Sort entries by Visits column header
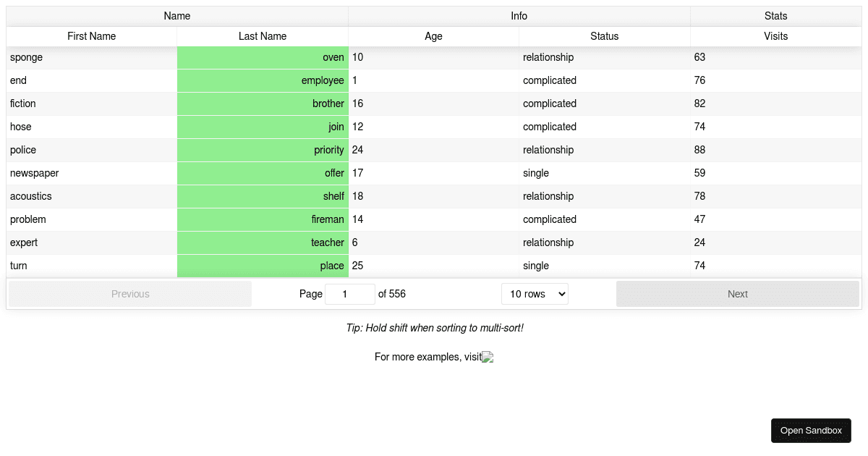The height and width of the screenshot is (456, 868). (x=775, y=36)
